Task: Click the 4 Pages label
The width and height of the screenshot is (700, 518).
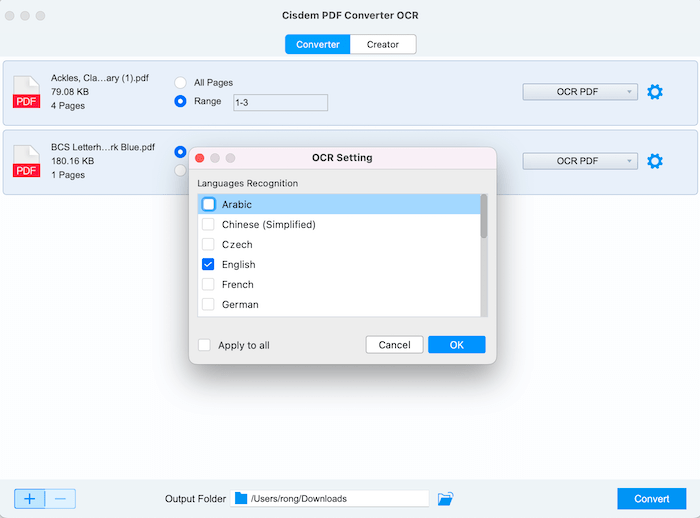Action: 68,106
